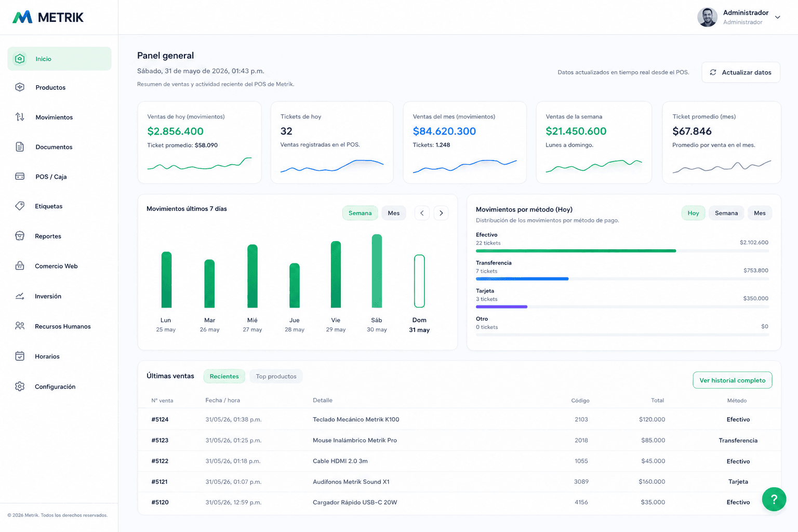This screenshot has height=532, width=798.
Task: Click the Lun 25 may bar
Action: pyautogui.click(x=166, y=280)
